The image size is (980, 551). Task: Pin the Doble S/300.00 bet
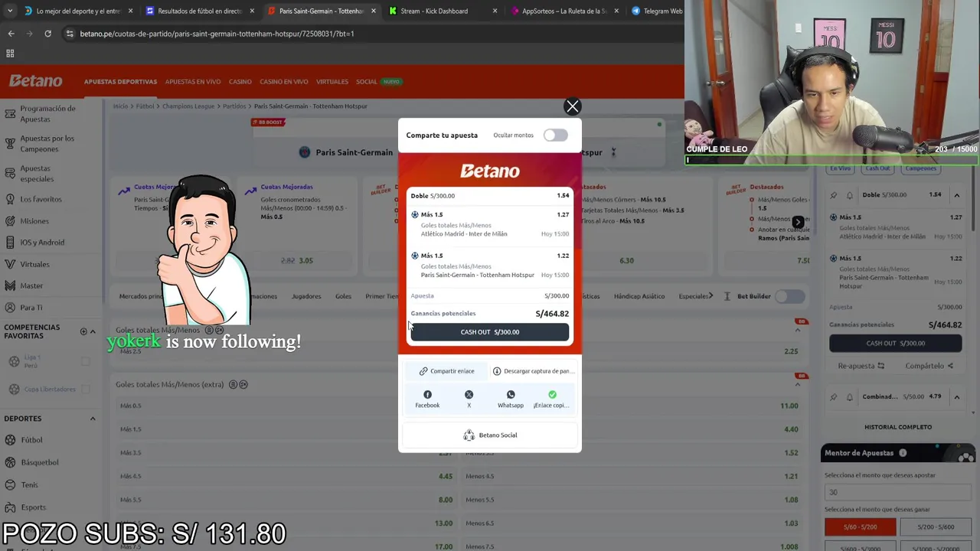834,195
